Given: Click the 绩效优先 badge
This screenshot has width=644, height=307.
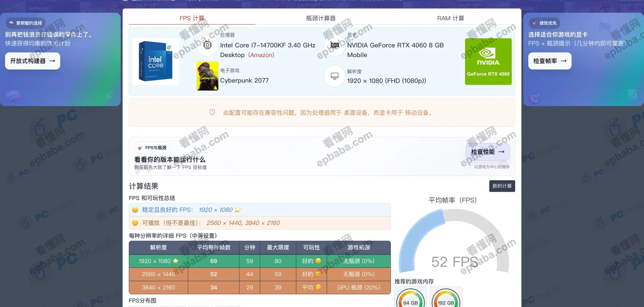Looking at the screenshot, I should click(x=544, y=23).
